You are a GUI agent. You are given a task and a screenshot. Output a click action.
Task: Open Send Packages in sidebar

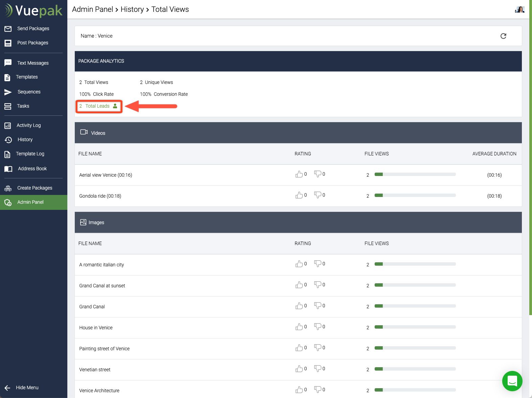point(33,28)
